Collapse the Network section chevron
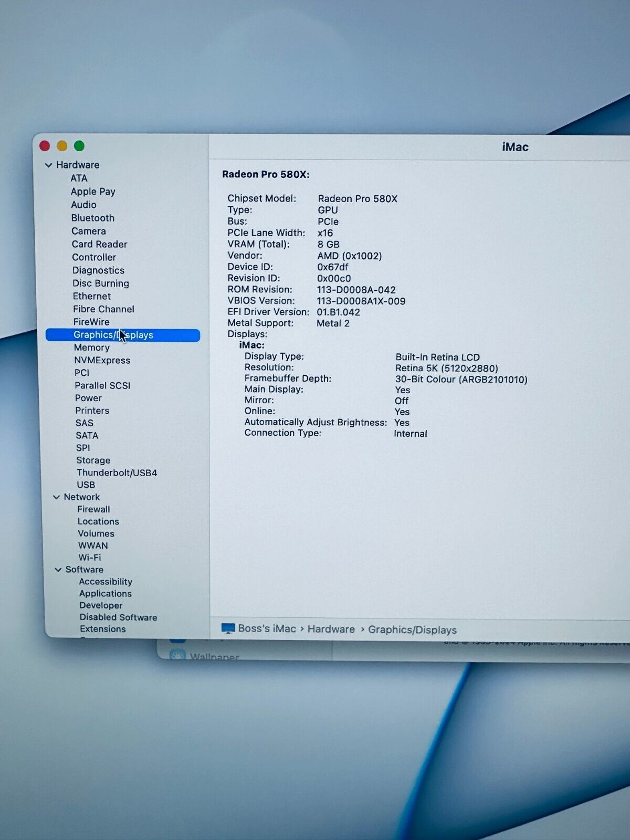Screen dimensions: 630x840 point(57,497)
